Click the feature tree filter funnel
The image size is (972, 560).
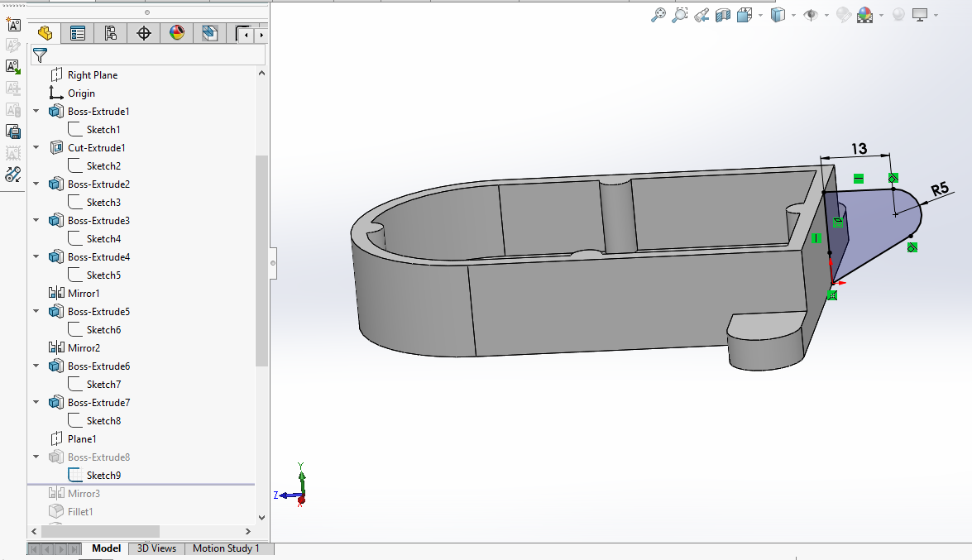(x=40, y=55)
